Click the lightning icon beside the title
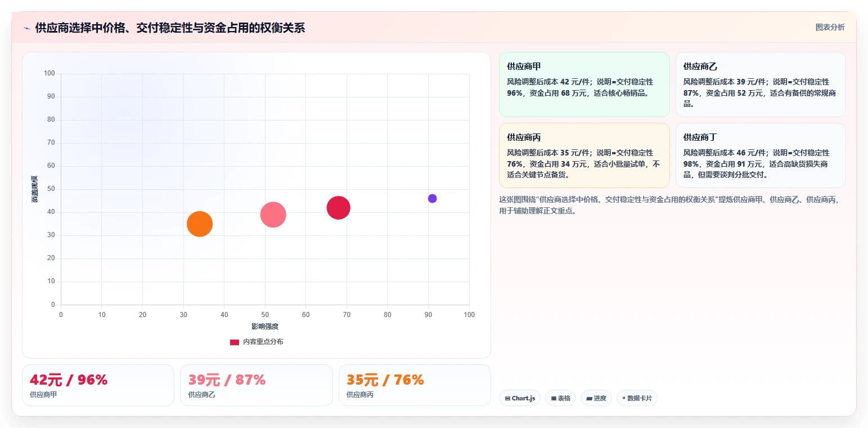 pyautogui.click(x=26, y=28)
